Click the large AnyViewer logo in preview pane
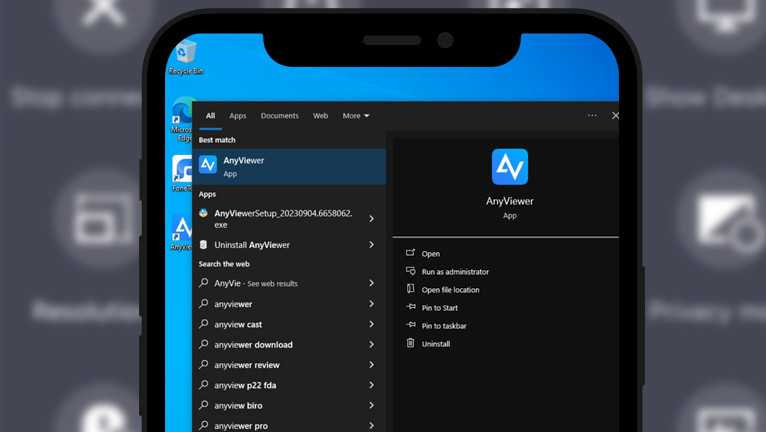This screenshot has width=766, height=432. [x=510, y=167]
